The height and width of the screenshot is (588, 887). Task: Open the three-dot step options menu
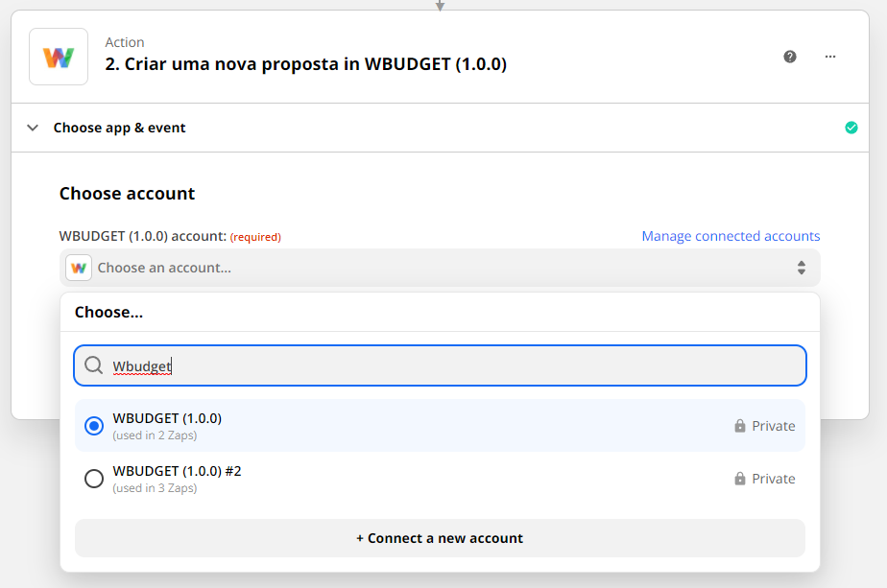tap(829, 57)
